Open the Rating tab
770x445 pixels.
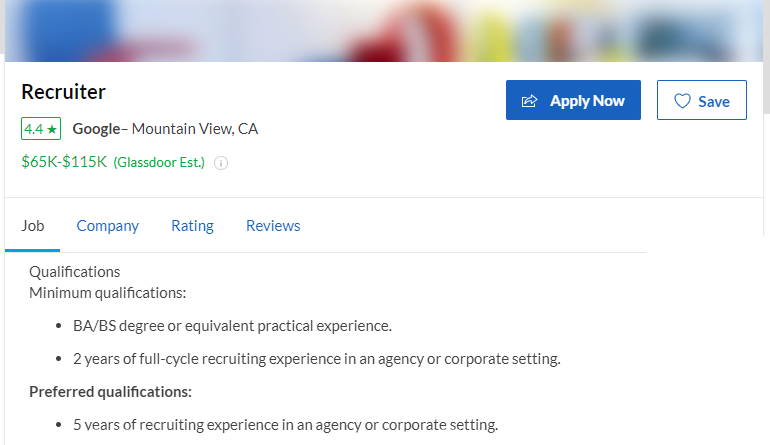pos(192,226)
